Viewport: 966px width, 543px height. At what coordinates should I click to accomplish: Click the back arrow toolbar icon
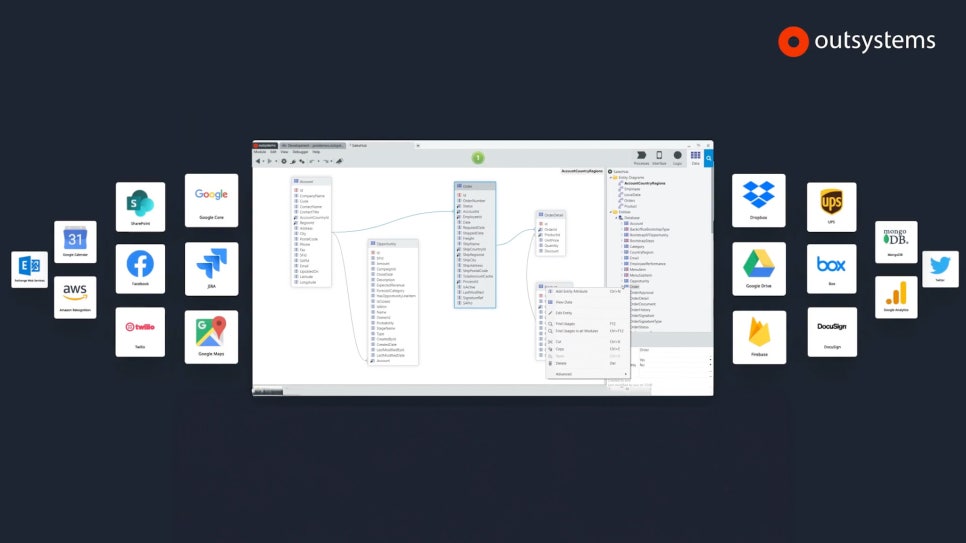click(x=258, y=161)
